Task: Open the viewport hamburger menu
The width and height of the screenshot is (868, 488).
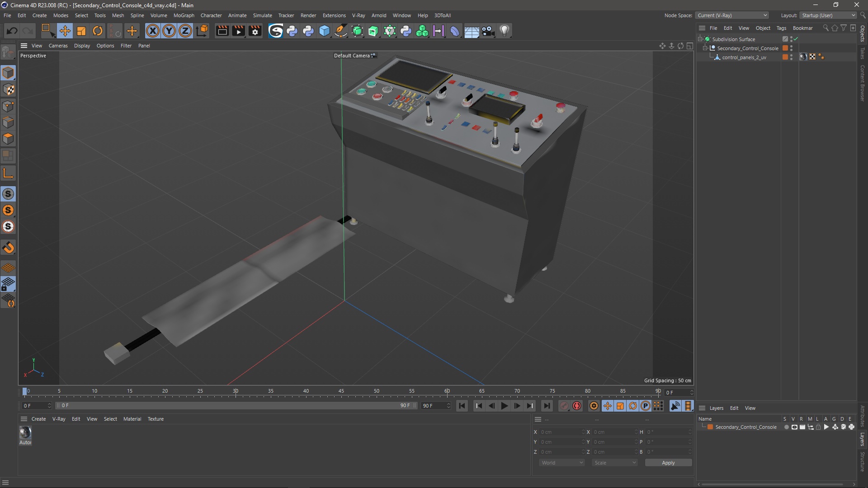Action: tap(24, 46)
